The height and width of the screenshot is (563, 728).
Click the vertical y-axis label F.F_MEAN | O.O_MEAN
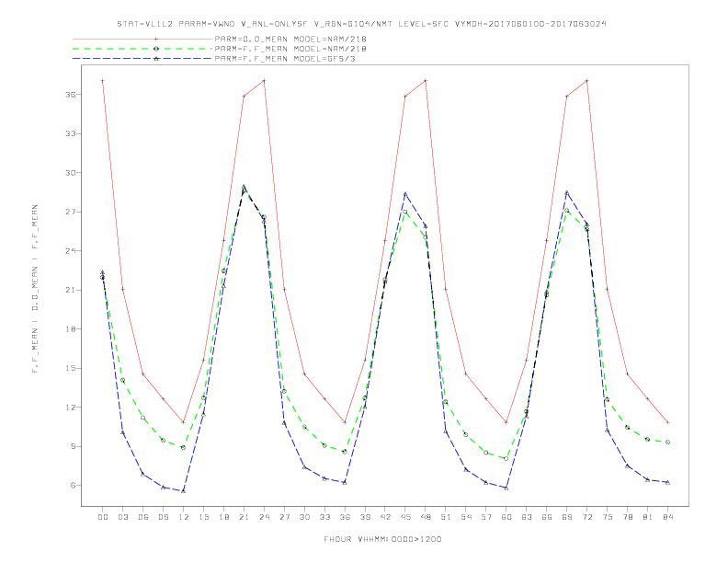(35, 289)
